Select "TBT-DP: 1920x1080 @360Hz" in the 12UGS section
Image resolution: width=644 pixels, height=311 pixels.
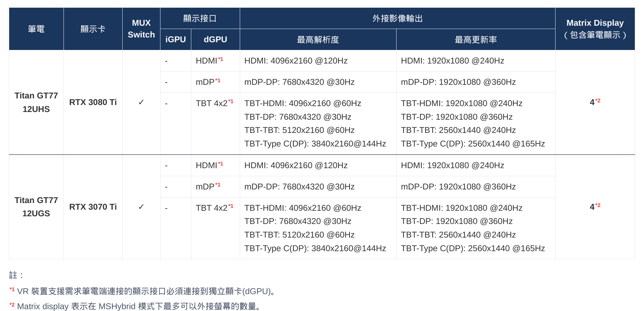(457, 221)
